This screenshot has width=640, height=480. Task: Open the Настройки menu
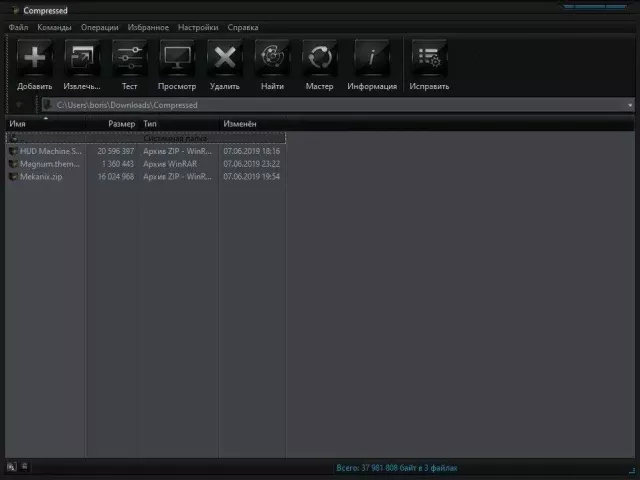pyautogui.click(x=198, y=27)
